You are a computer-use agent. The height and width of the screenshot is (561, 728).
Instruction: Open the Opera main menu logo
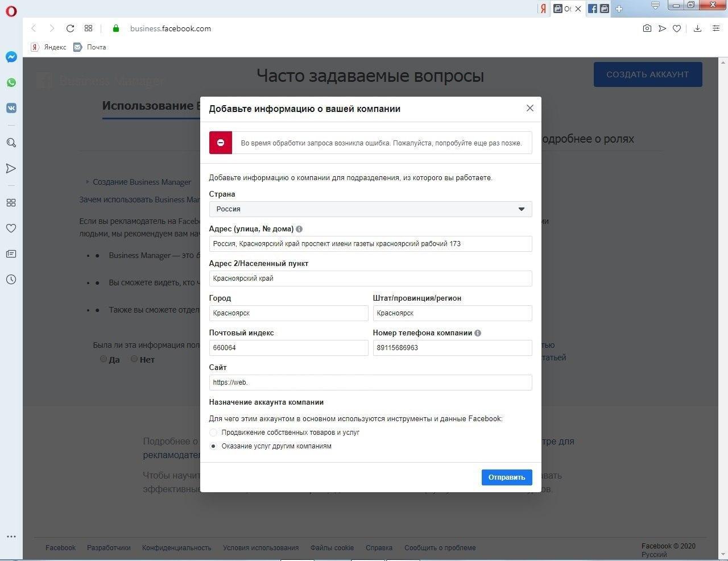pyautogui.click(x=11, y=10)
